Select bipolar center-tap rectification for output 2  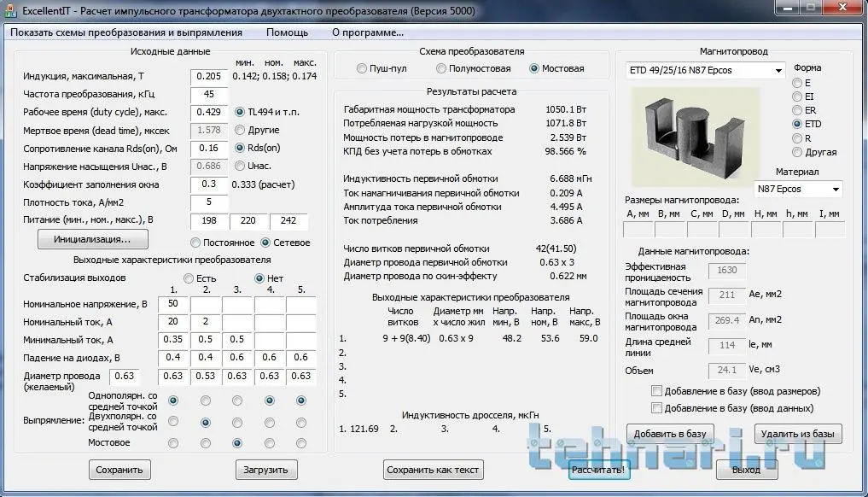[x=206, y=423]
